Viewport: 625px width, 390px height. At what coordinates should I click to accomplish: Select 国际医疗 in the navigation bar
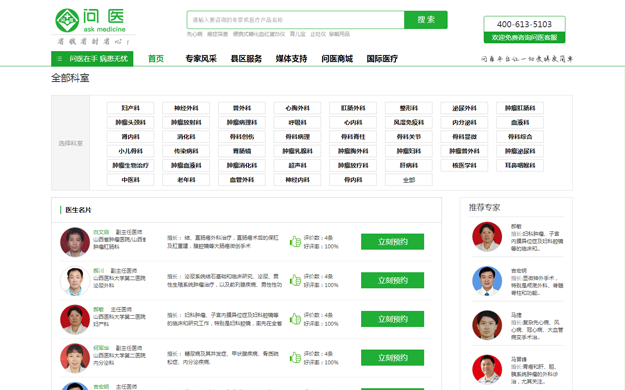382,59
